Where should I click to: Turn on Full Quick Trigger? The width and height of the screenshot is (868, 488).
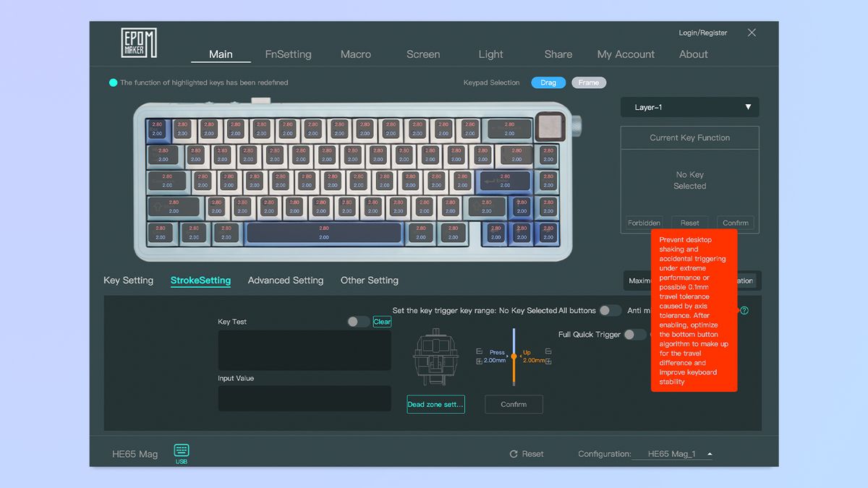635,335
